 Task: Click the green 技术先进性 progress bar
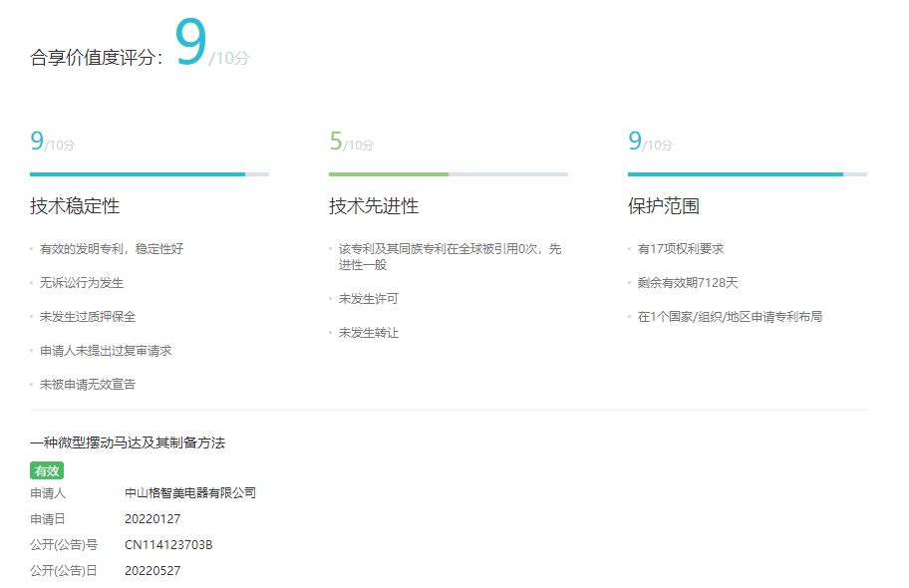click(x=448, y=174)
